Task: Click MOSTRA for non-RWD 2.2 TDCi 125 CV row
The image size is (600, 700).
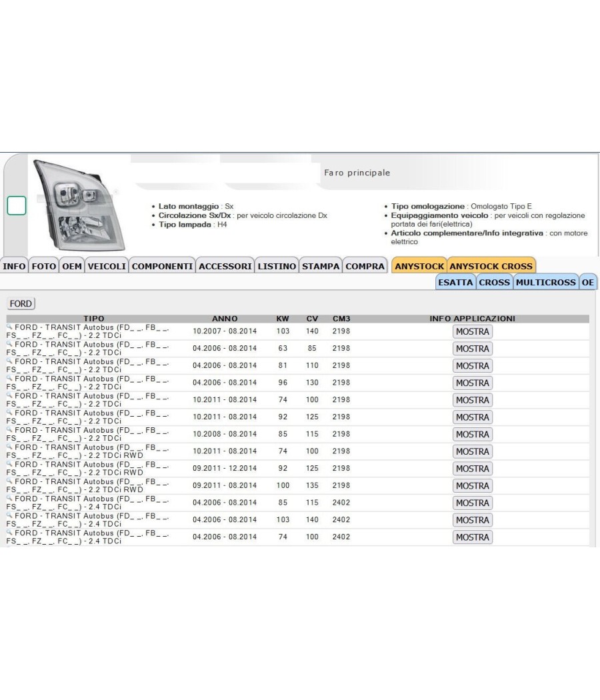Action: (472, 417)
